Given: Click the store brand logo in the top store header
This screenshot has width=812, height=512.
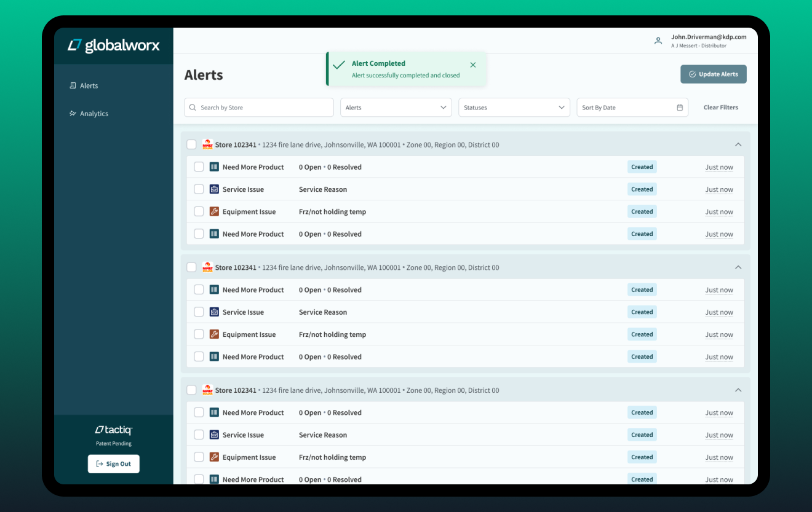Looking at the screenshot, I should coord(207,144).
